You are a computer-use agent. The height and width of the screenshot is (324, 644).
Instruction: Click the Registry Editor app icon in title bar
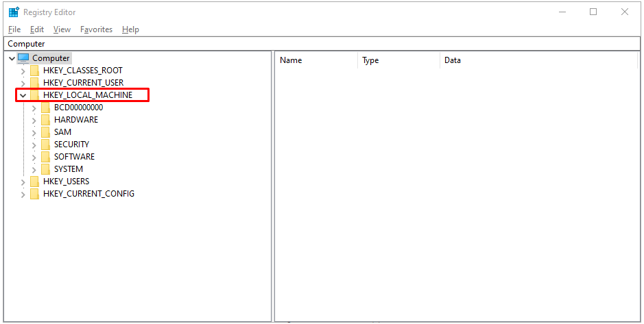pyautogui.click(x=14, y=12)
